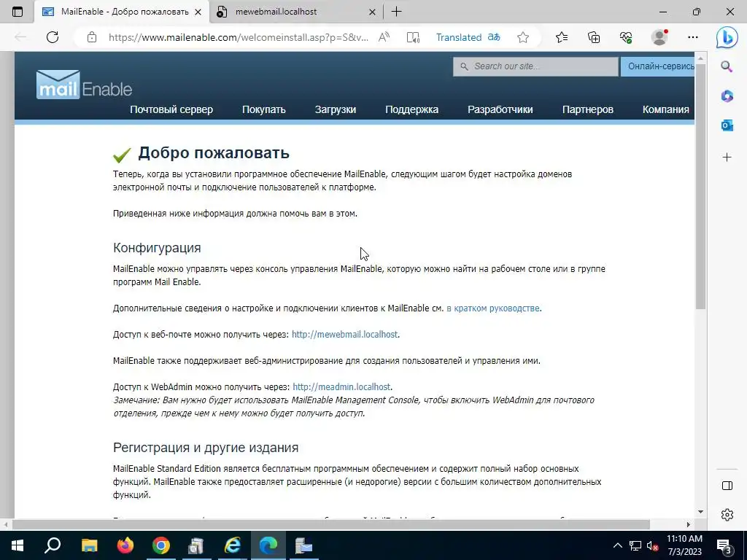Open the Покупать menu

[264, 109]
